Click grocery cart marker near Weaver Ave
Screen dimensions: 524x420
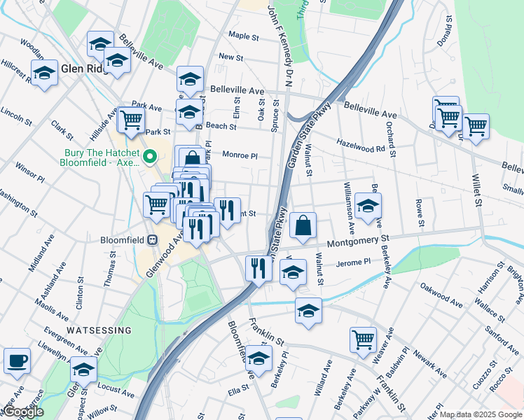click(364, 342)
